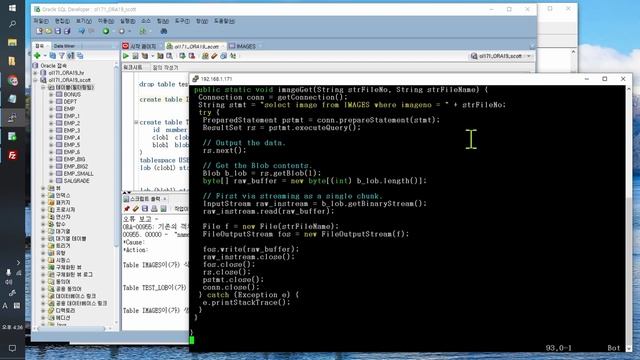Click the PuTTY icon in 192.168.1.171 title bar
Viewport: 640px width, 360px height.
pos(196,79)
